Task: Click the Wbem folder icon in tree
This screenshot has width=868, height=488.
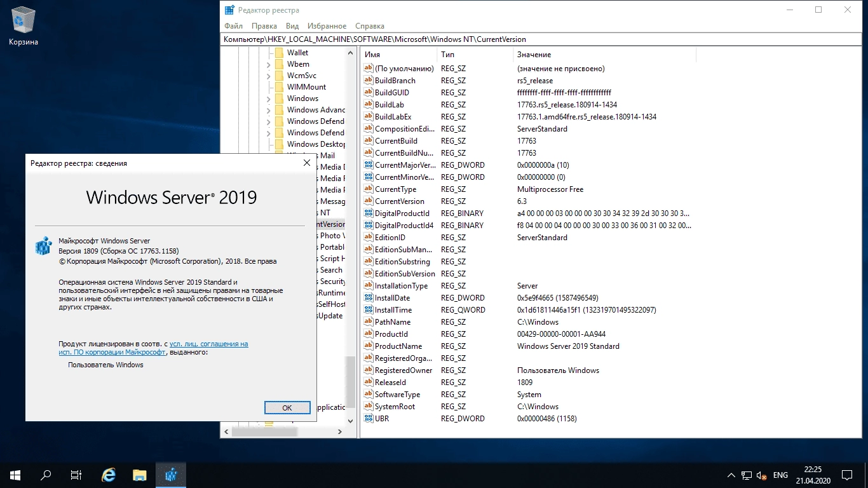Action: coord(279,64)
